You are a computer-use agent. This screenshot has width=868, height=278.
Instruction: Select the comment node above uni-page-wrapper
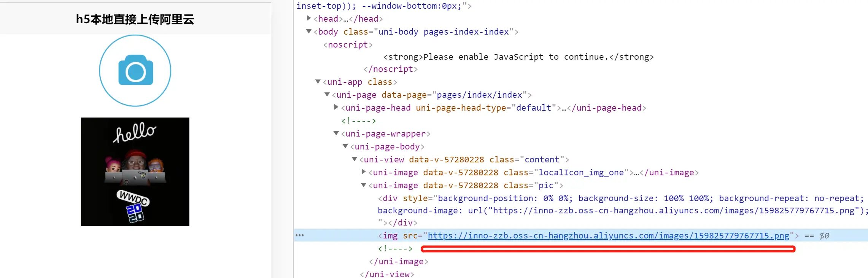[359, 121]
